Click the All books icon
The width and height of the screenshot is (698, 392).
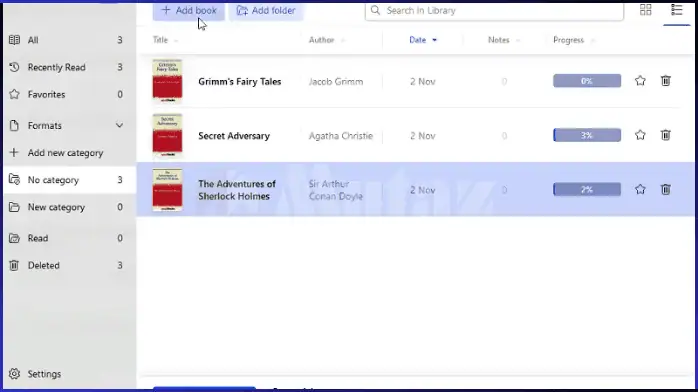(x=14, y=40)
